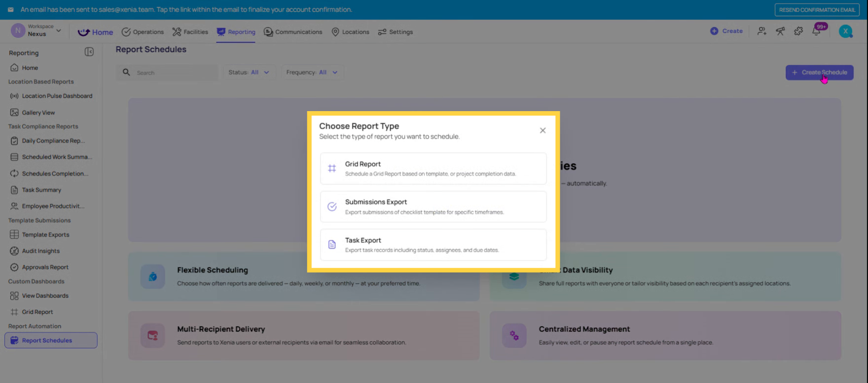
Task: Open Template Exports in sidebar
Action: tap(51, 234)
